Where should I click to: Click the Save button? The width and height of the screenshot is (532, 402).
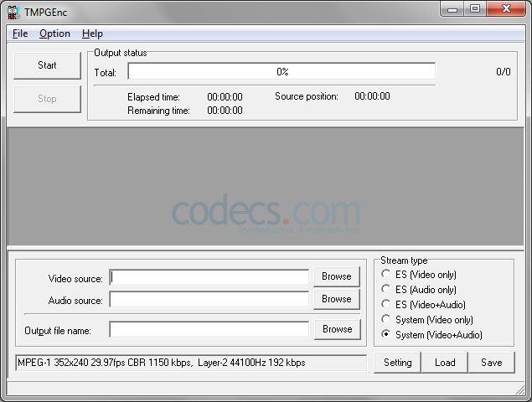click(x=492, y=363)
